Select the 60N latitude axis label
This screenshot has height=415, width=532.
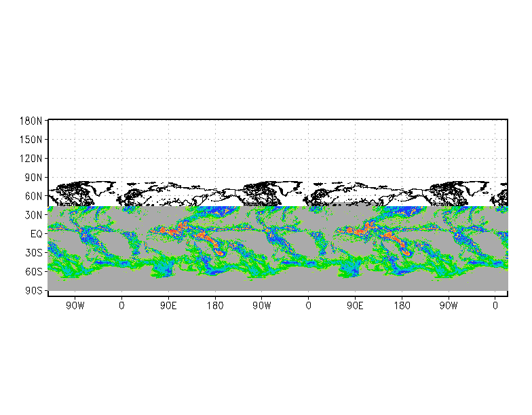(33, 197)
